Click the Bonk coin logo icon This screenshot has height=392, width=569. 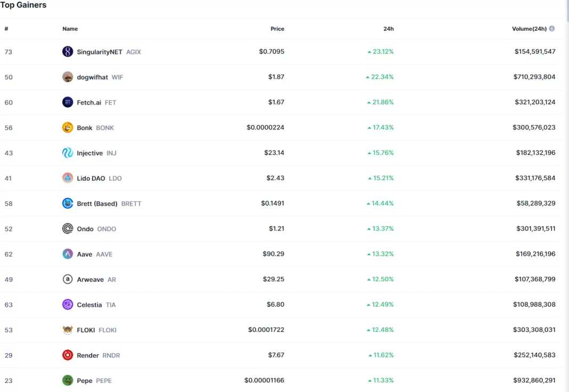pyautogui.click(x=68, y=128)
